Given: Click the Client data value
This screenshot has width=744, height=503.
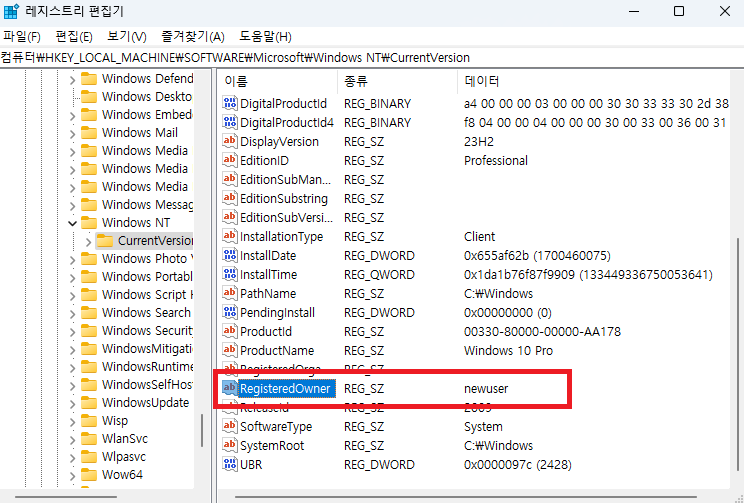Looking at the screenshot, I should [479, 237].
